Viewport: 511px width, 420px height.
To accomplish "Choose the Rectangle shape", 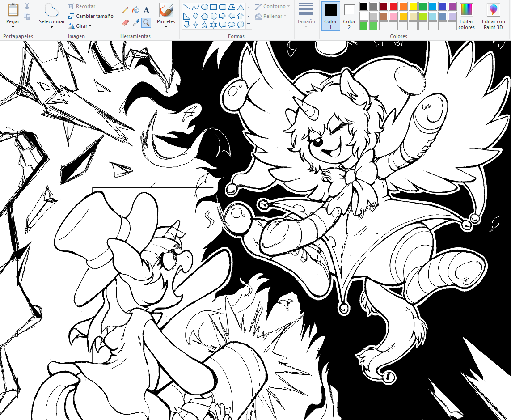I will [213, 7].
